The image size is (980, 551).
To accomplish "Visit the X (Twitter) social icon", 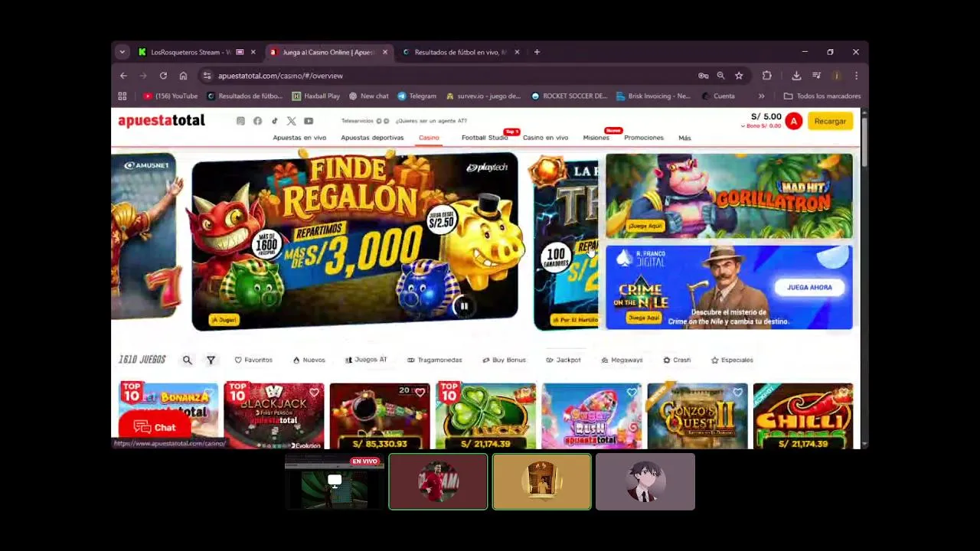I will pyautogui.click(x=291, y=121).
